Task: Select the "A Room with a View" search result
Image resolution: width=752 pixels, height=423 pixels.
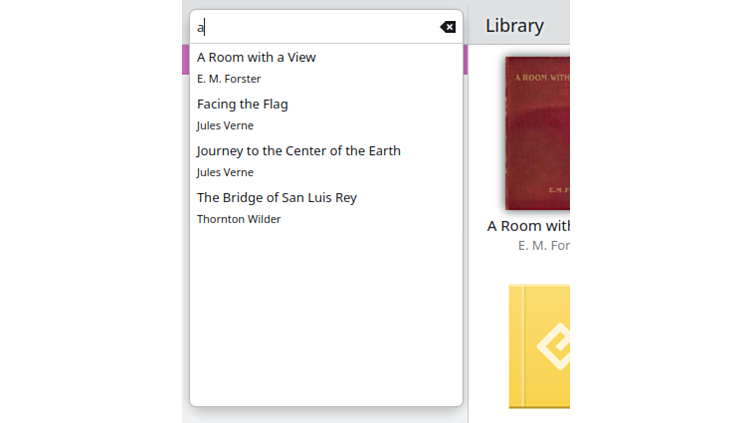Action: [x=256, y=58]
